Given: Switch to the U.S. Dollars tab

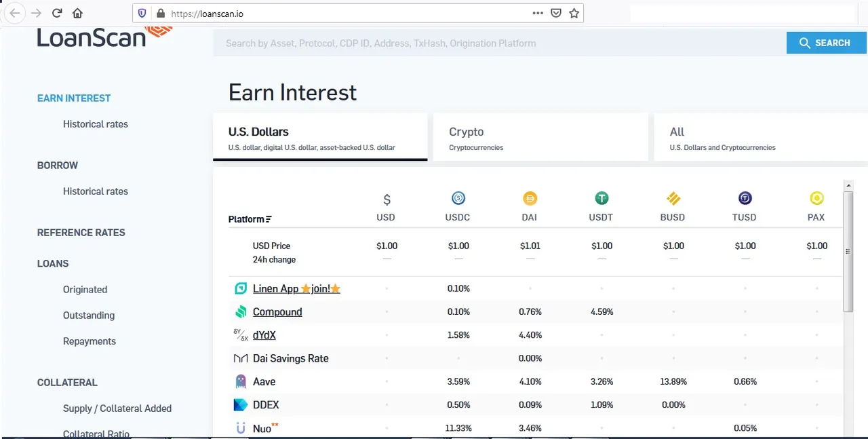Looking at the screenshot, I should [x=320, y=138].
